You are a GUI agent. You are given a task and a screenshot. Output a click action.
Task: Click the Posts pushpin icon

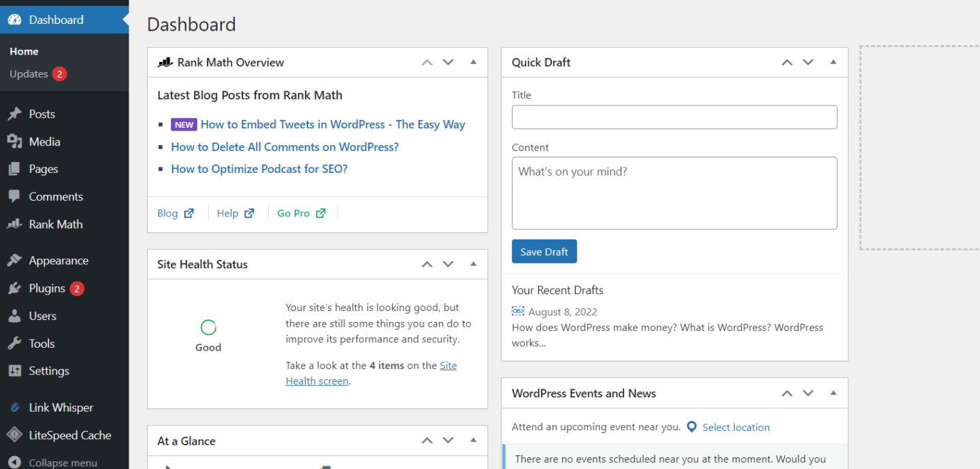click(14, 114)
